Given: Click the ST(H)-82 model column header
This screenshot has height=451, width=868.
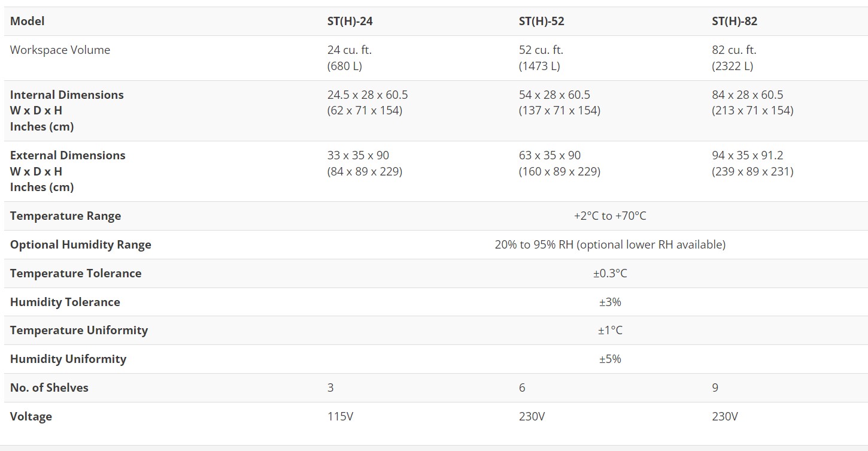Looking at the screenshot, I should [x=735, y=22].
